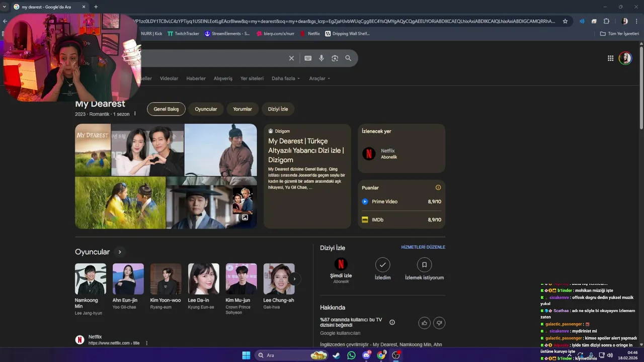This screenshot has height=362, width=644.
Task: Like the show with thumbs up
Action: [424, 323]
